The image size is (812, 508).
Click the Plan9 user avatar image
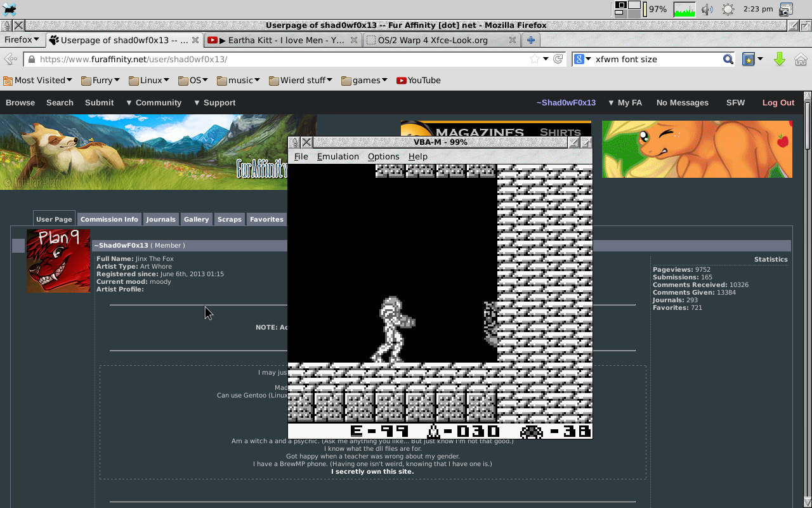point(58,261)
